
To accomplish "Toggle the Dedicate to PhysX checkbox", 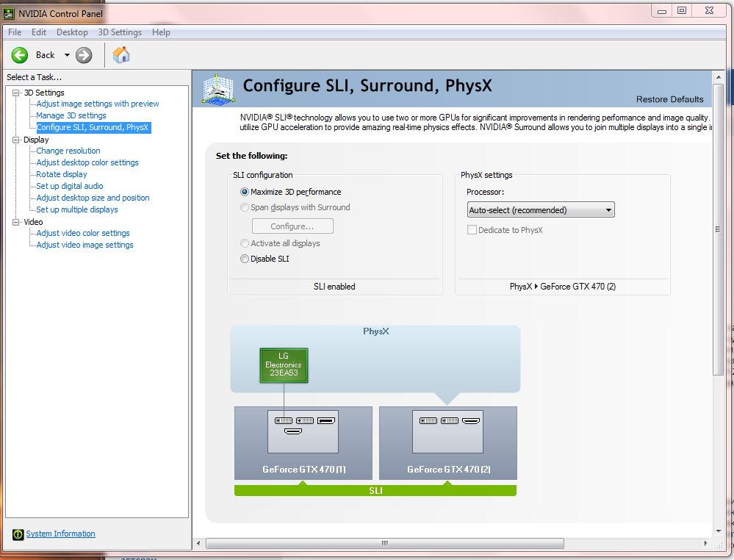I will coord(472,230).
